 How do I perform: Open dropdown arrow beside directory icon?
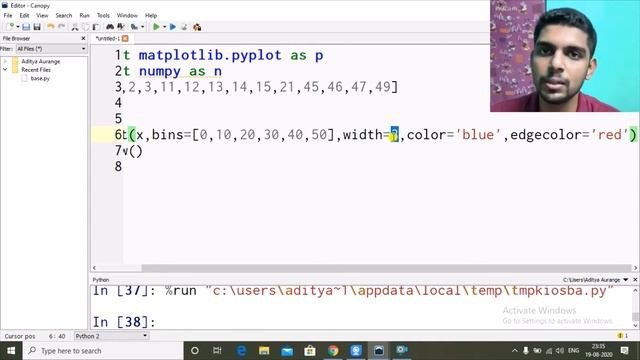pyautogui.click(x=142, y=27)
